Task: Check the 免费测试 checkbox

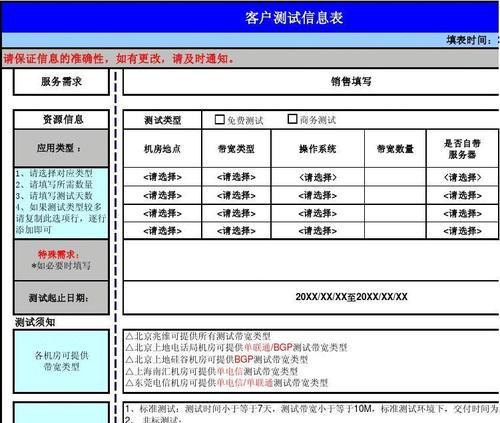Action: pos(220,119)
